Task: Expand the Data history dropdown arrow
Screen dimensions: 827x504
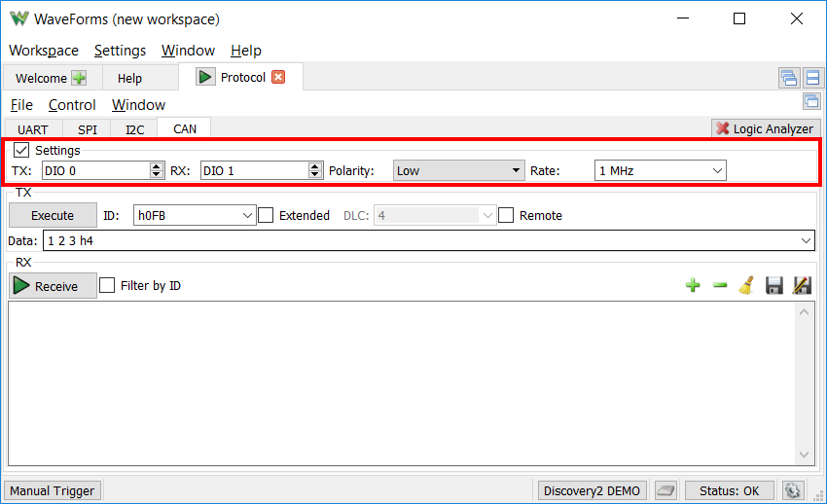Action: (x=806, y=240)
